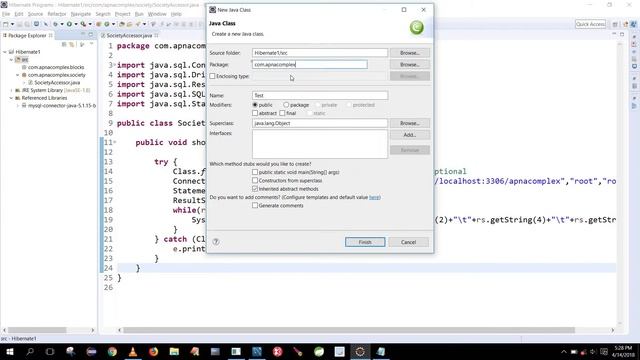Browse for the Source folder
Image resolution: width=640 pixels, height=360 pixels.
409,53
